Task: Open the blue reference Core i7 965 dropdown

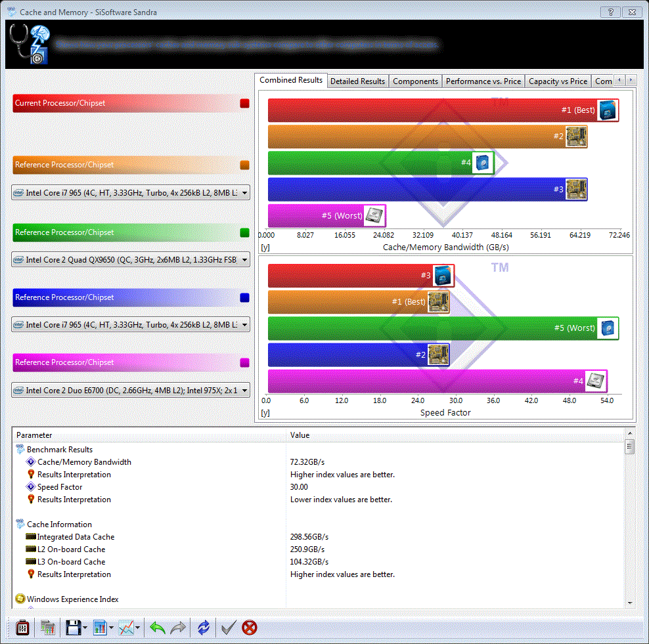Action: point(130,325)
